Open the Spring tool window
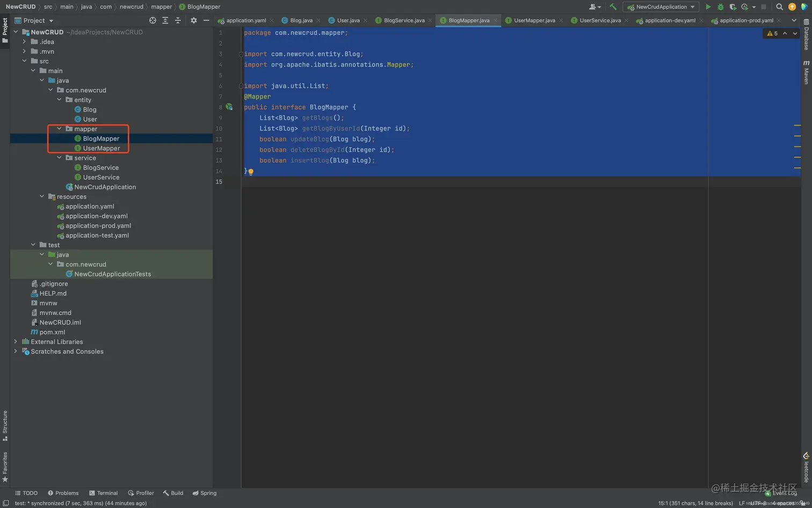This screenshot has height=508, width=812. 205,493
